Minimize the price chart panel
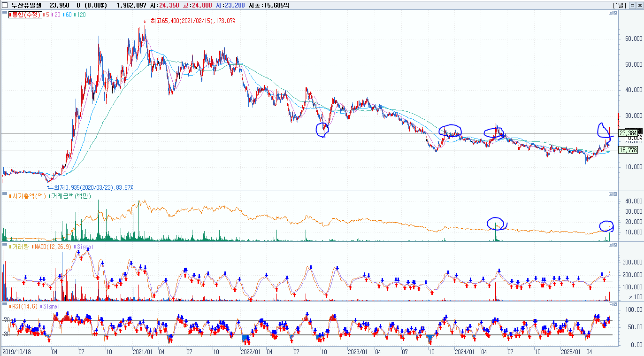The width and height of the screenshot is (644, 356). (611, 13)
